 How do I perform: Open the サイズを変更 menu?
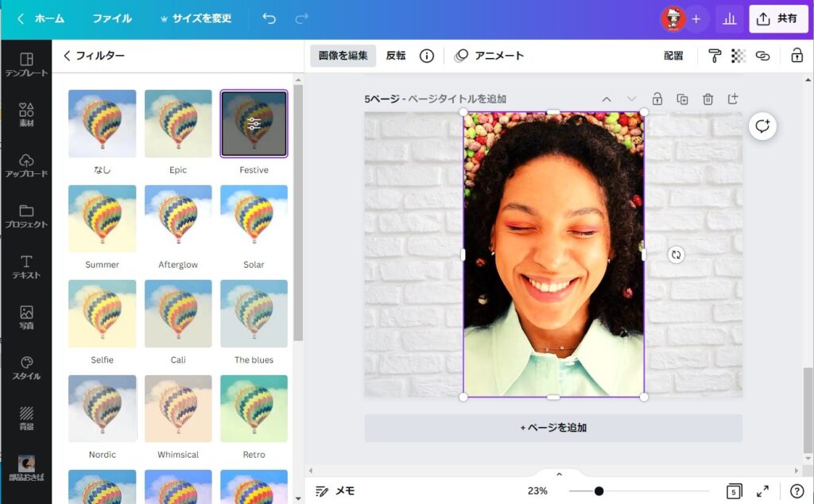point(196,19)
